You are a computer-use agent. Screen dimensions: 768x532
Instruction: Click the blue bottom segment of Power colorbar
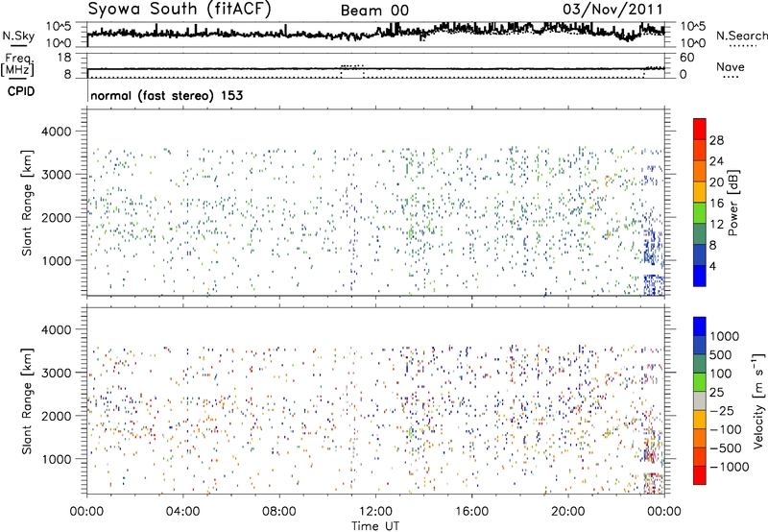coord(700,276)
